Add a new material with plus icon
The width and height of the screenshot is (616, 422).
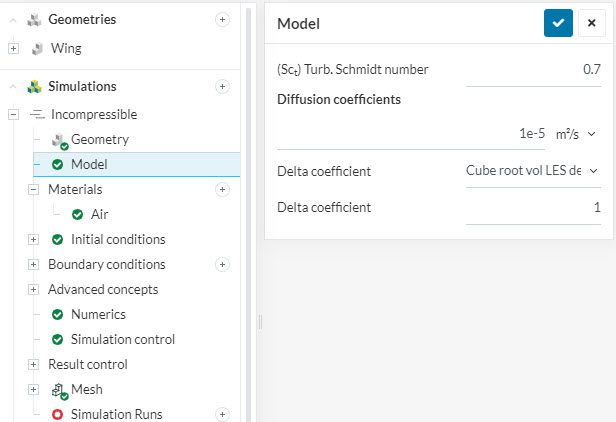pos(222,189)
